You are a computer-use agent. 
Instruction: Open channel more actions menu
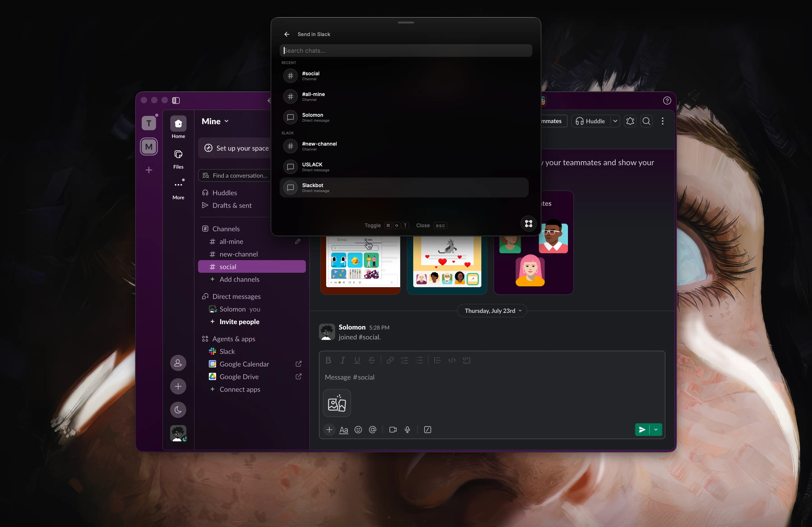tap(662, 121)
